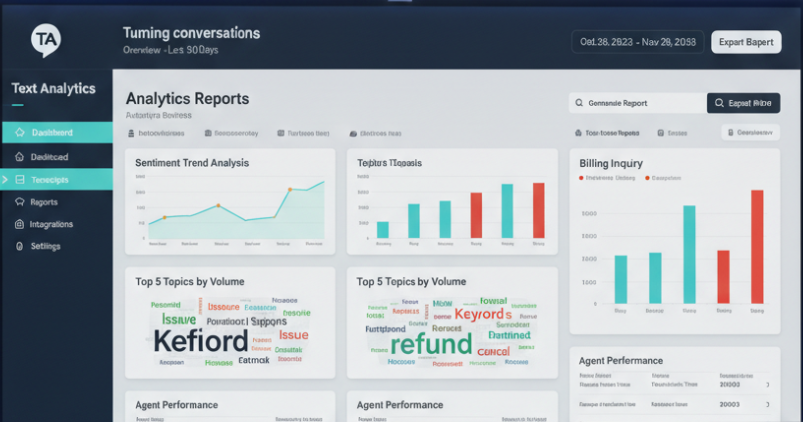Click the first filter icon under Analytics Reports
803x422 pixels.
click(x=131, y=132)
